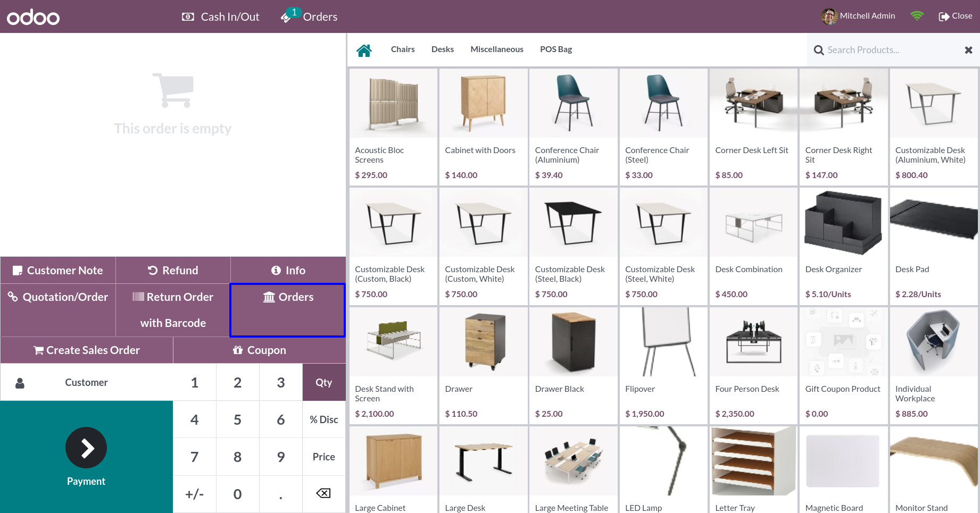Add Desk Stand with Screen
The image size is (980, 513).
tap(393, 366)
